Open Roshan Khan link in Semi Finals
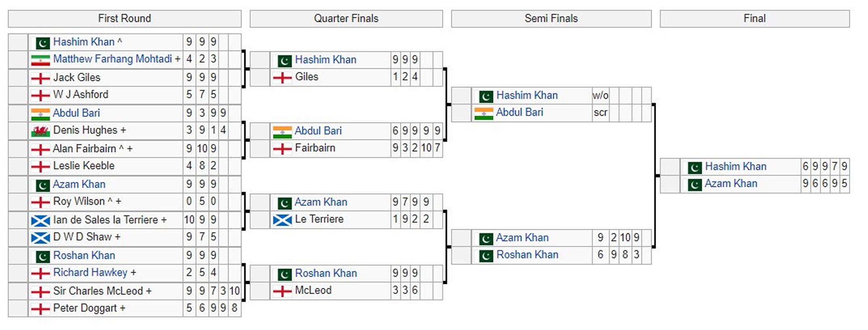 (527, 255)
